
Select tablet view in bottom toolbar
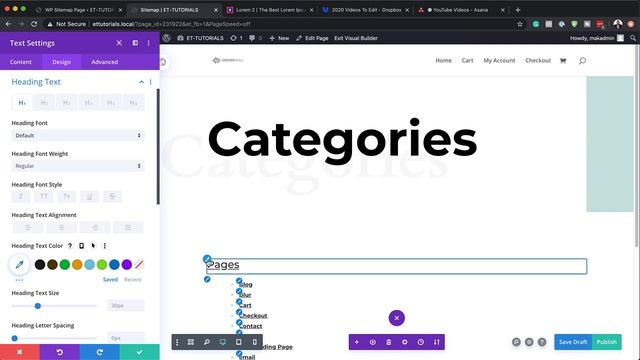click(x=238, y=342)
